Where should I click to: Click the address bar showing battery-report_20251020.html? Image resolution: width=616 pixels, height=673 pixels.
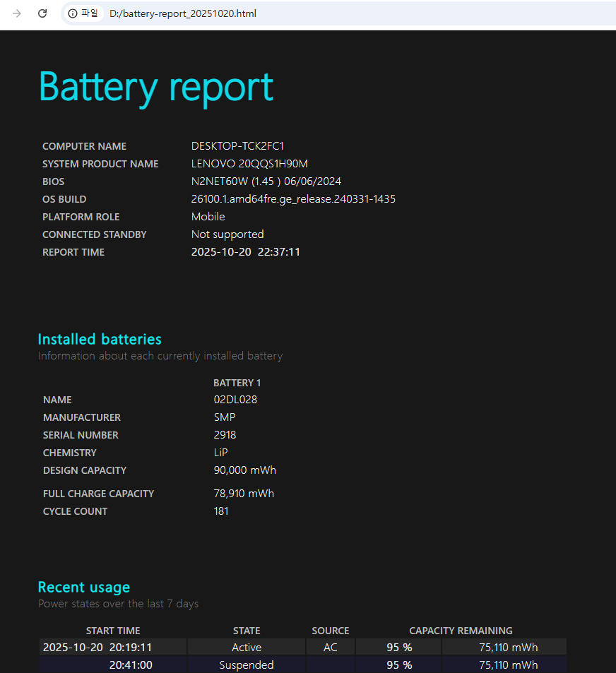(283, 13)
